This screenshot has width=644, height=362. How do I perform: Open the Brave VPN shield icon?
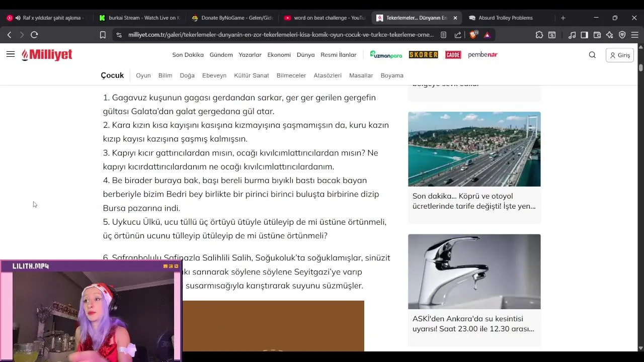click(622, 35)
